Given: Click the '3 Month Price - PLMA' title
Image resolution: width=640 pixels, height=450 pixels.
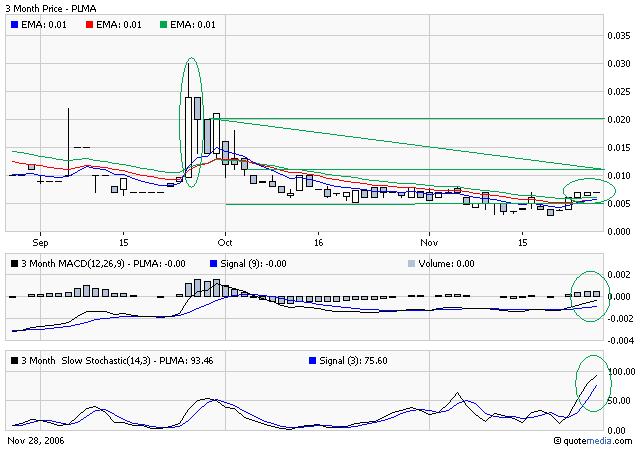Looking at the screenshot, I should pos(51,8).
